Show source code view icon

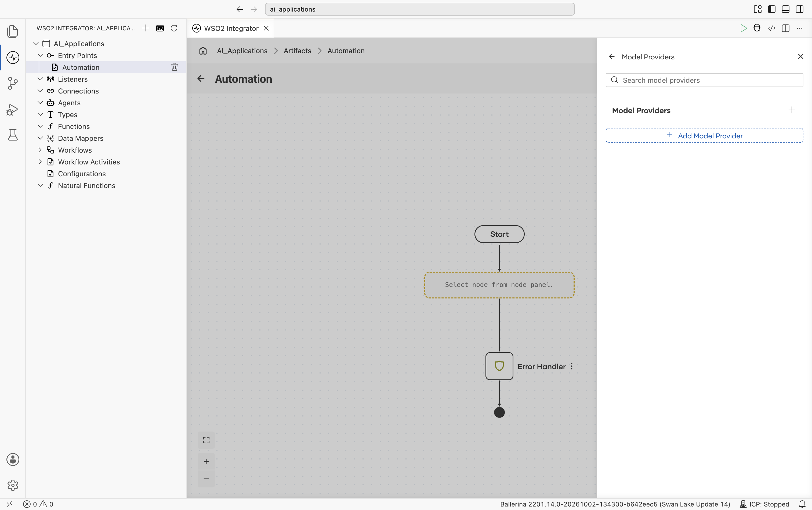click(771, 28)
